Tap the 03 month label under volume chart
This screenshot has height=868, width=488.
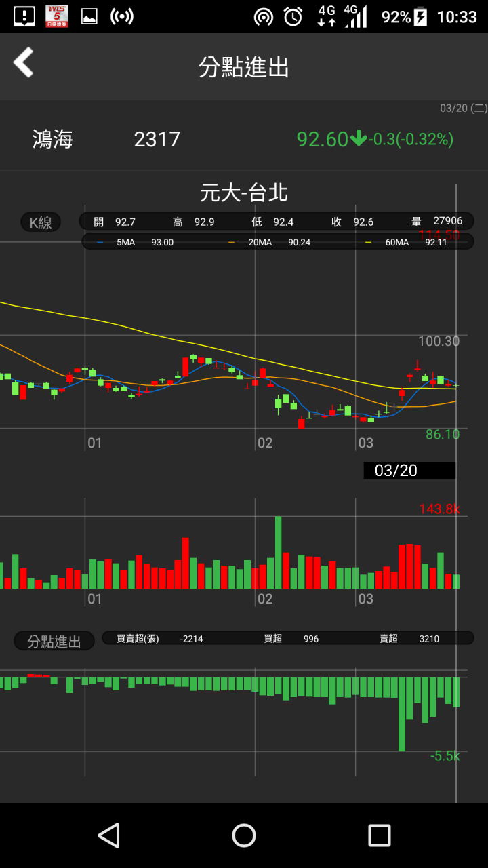365,599
